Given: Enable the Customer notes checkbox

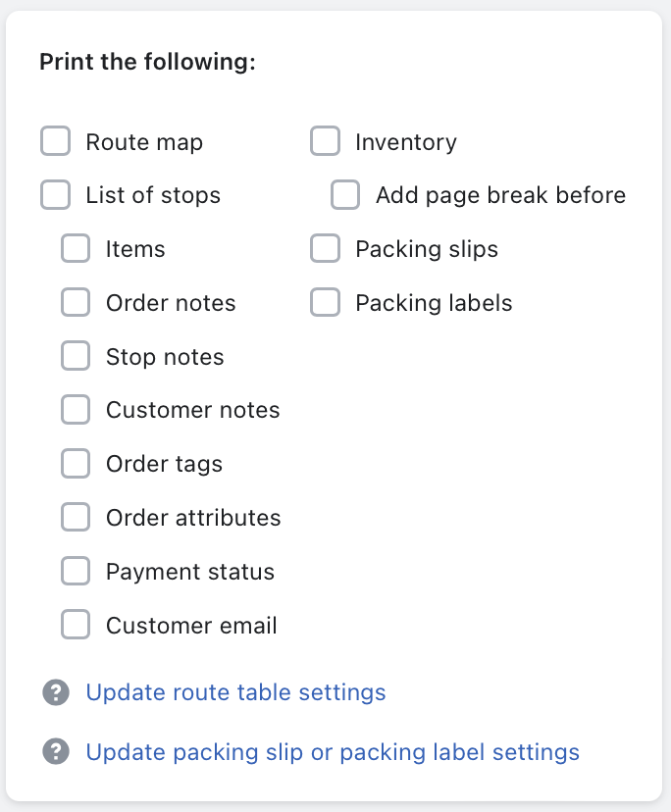Looking at the screenshot, I should [x=76, y=409].
